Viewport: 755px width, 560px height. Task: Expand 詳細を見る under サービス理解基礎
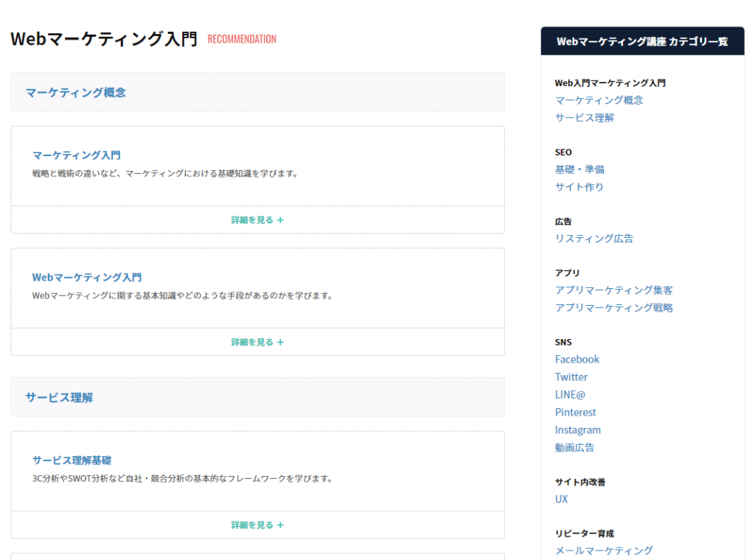point(257,525)
